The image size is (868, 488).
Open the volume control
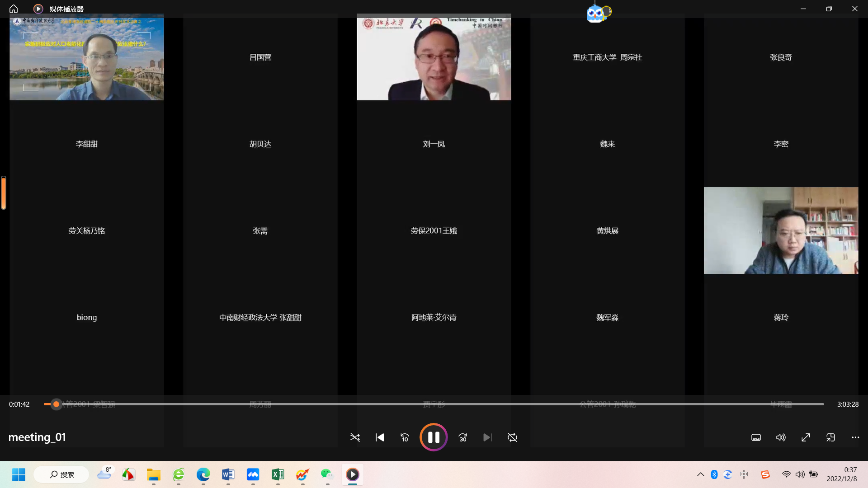pos(781,437)
